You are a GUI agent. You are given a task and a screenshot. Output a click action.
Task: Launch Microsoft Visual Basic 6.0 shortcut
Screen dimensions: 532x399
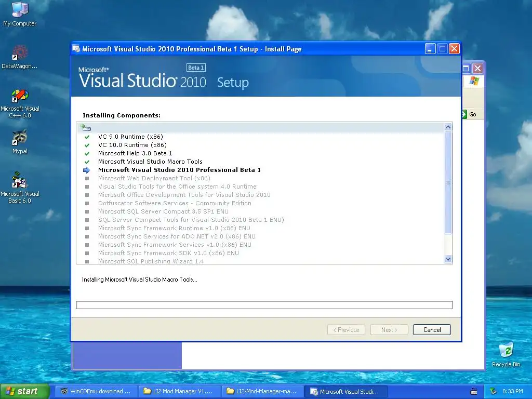click(20, 188)
